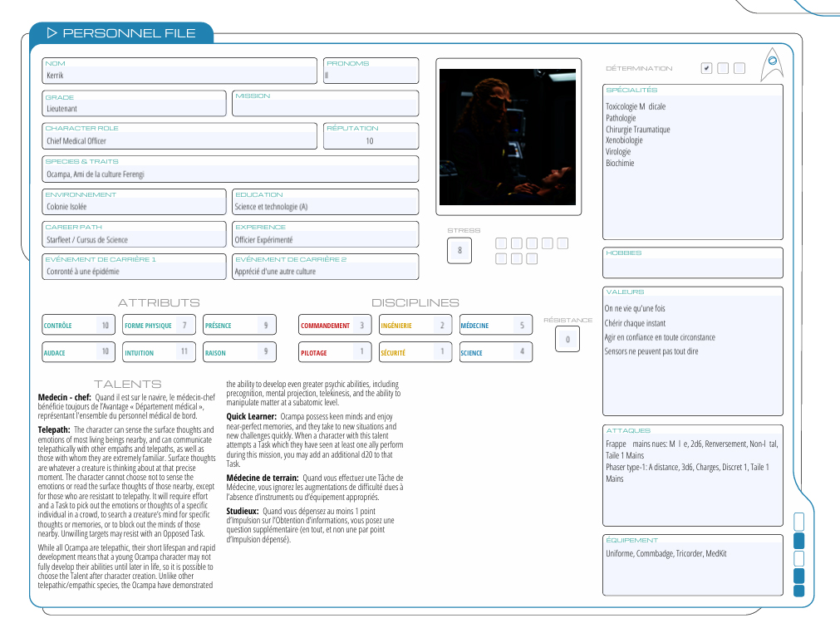
Task: Click the Médecine de terrain talent heading
Action: pyautogui.click(x=263, y=478)
